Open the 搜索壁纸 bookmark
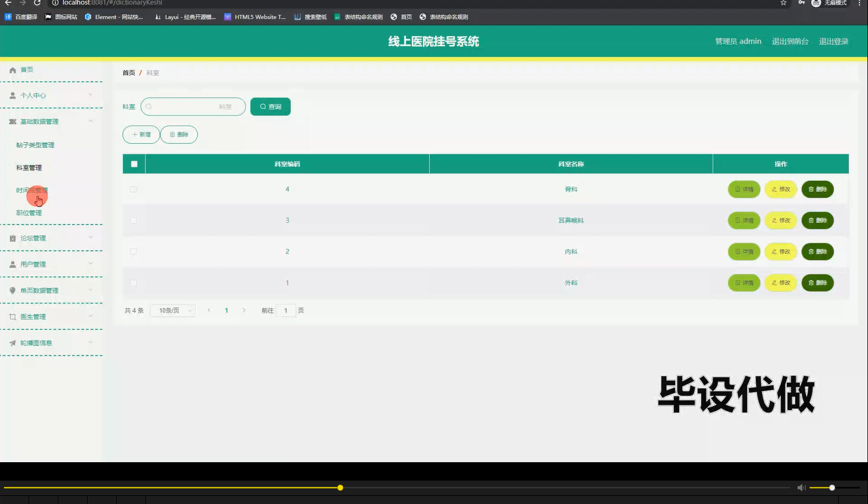 click(310, 17)
